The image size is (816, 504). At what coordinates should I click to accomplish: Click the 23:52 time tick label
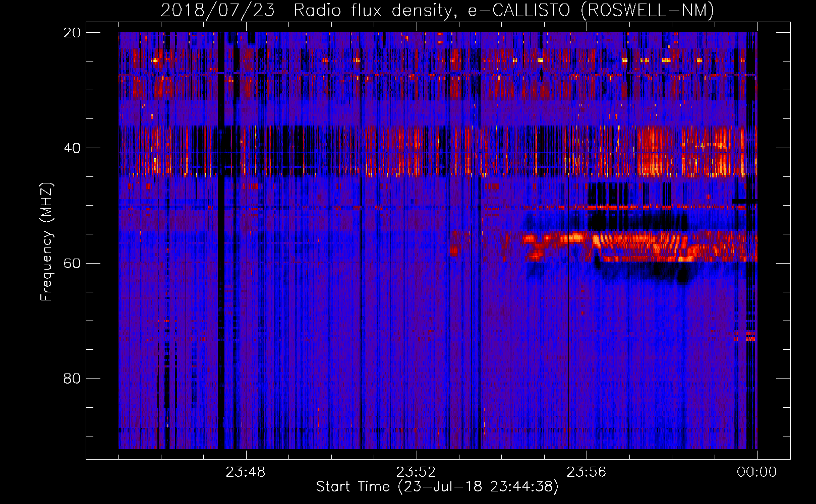tap(416, 472)
